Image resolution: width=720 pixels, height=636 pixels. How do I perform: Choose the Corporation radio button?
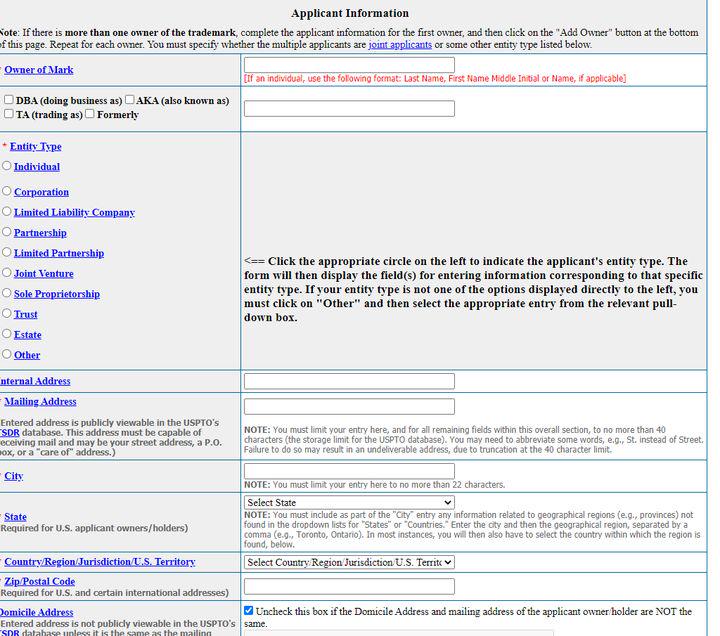click(x=6, y=191)
